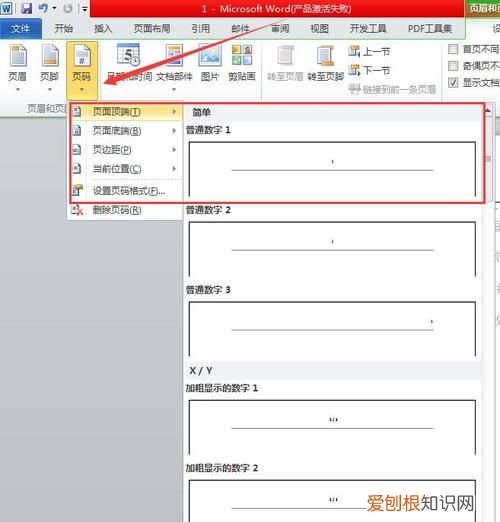Select 普通数字 3 page number preview

coord(332,329)
